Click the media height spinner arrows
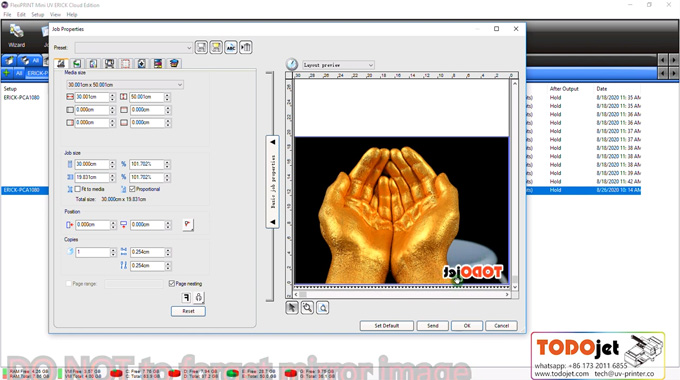The width and height of the screenshot is (680, 380). [167, 97]
